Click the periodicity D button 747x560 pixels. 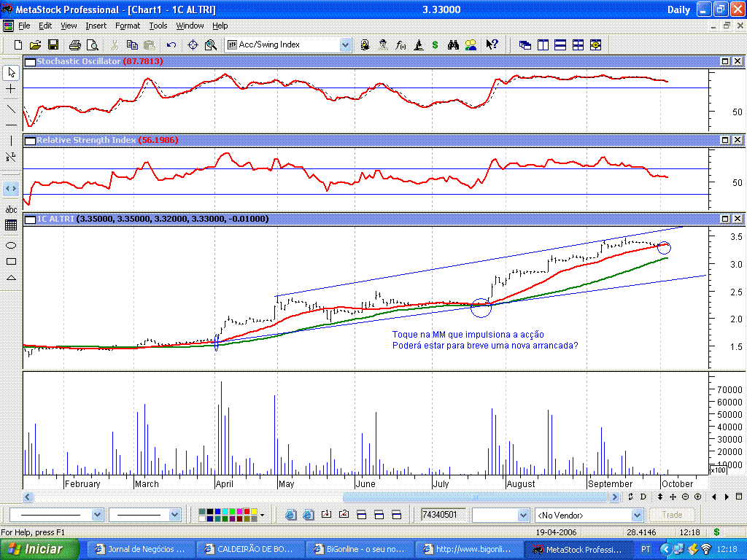click(x=643, y=497)
